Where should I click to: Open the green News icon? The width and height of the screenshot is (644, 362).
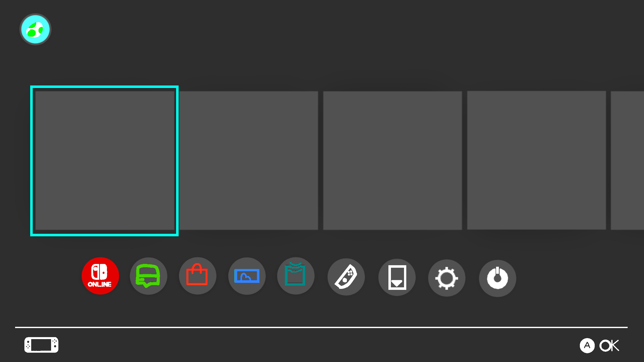point(148,276)
